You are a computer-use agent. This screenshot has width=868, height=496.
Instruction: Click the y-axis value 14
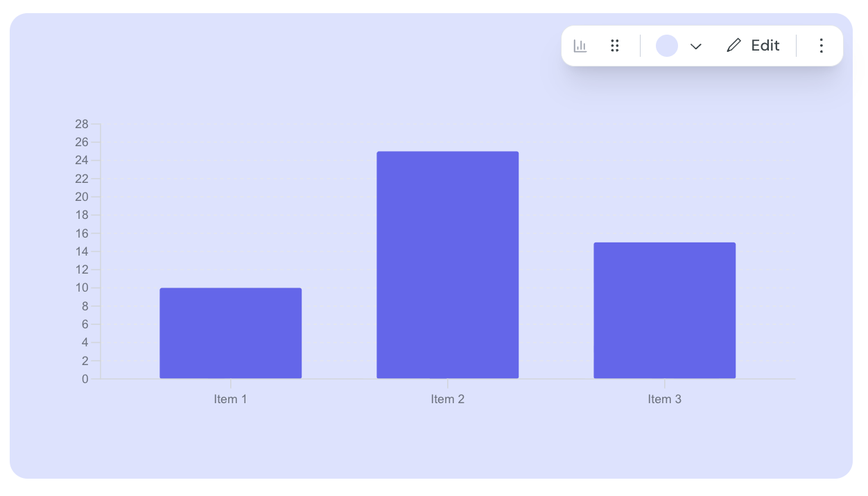tap(82, 251)
